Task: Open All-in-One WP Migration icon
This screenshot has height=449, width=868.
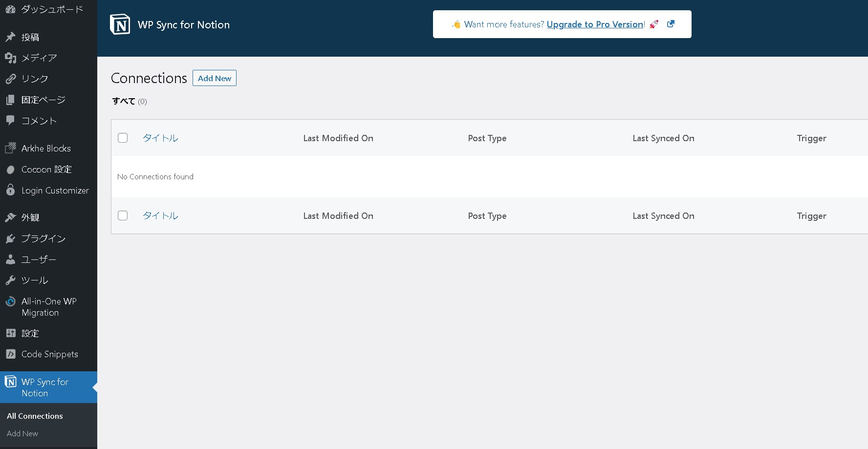Action: coord(10,301)
